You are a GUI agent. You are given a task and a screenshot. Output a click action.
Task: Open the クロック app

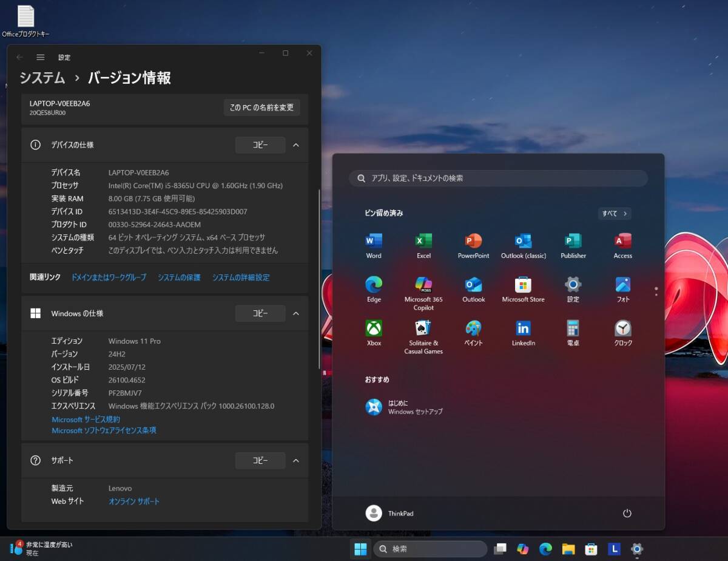point(623,333)
